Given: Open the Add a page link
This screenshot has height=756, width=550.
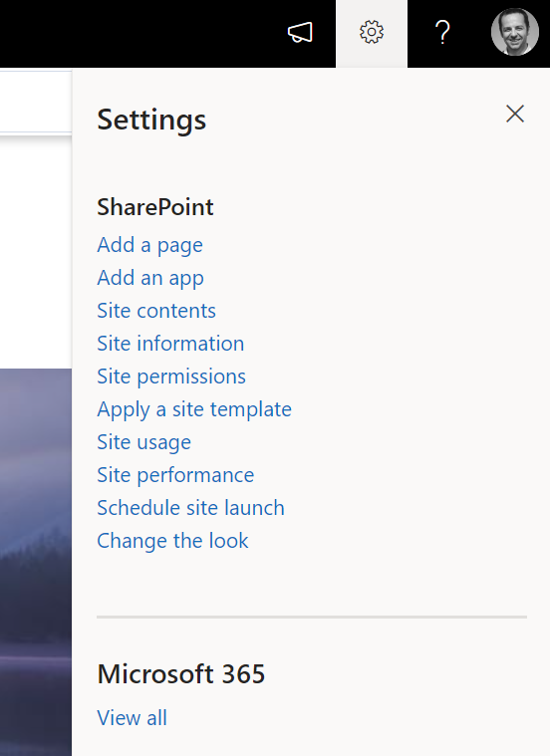Looking at the screenshot, I should pyautogui.click(x=150, y=245).
